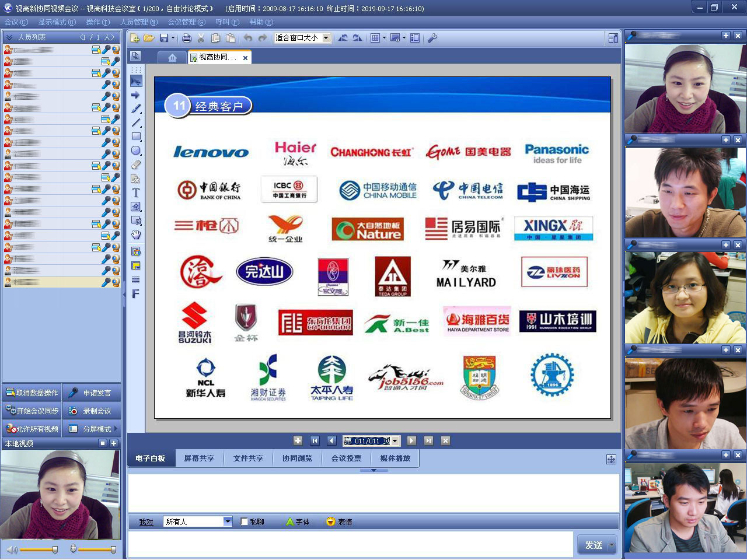Click the 申请发言 request to speak button
The image size is (747, 560).
(x=92, y=393)
